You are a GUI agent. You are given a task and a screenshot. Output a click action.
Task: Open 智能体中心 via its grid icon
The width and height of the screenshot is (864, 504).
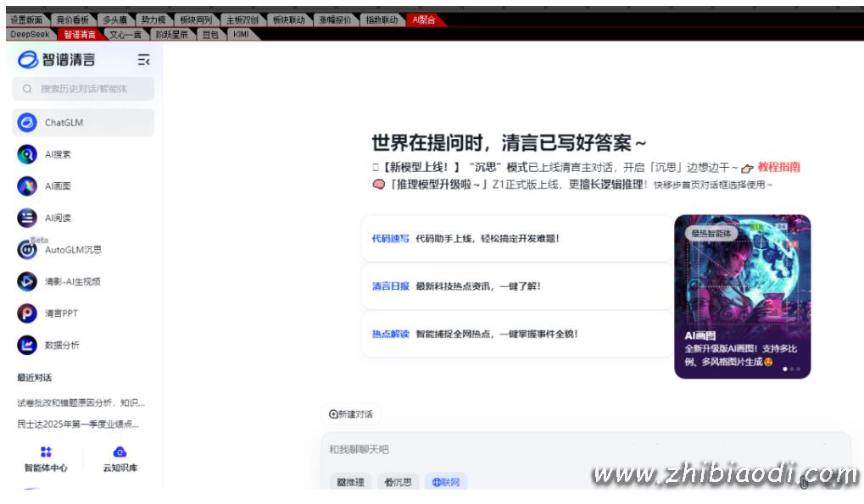point(46,451)
